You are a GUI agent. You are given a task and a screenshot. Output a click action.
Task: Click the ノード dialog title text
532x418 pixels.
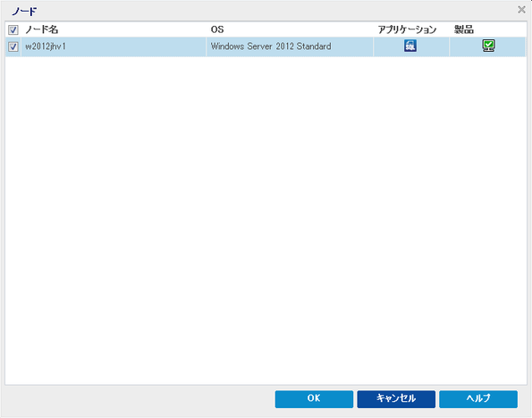point(24,12)
